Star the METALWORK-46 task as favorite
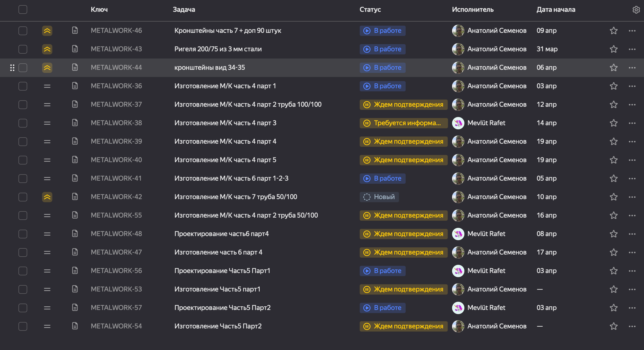 pyautogui.click(x=613, y=31)
